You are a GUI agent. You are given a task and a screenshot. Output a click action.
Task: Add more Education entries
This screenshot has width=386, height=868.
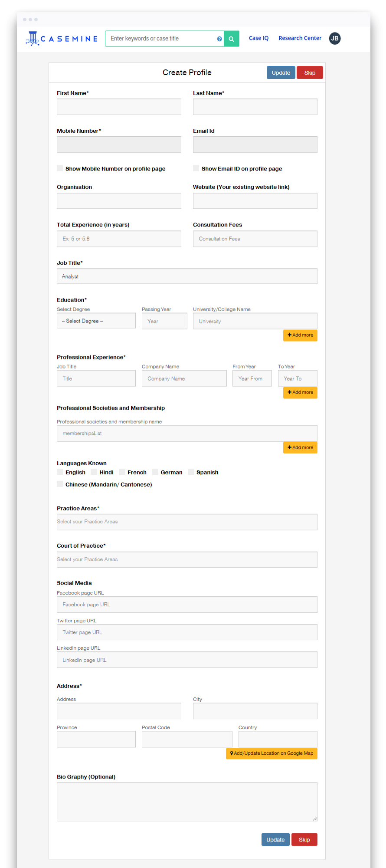[300, 335]
